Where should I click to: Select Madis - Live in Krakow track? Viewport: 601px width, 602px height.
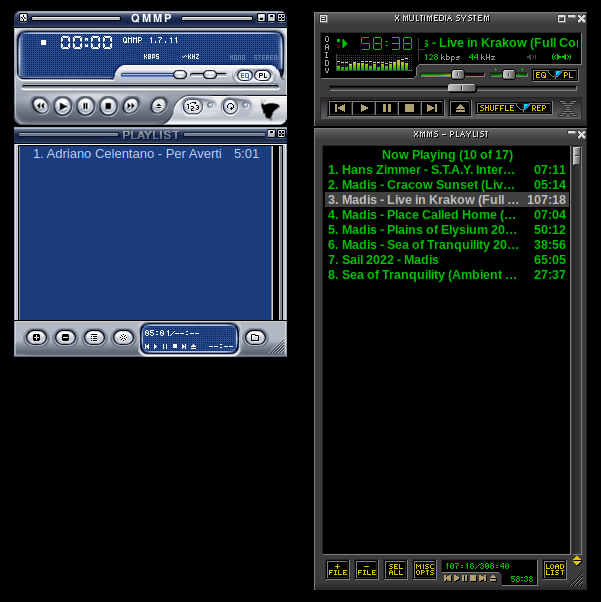point(447,200)
